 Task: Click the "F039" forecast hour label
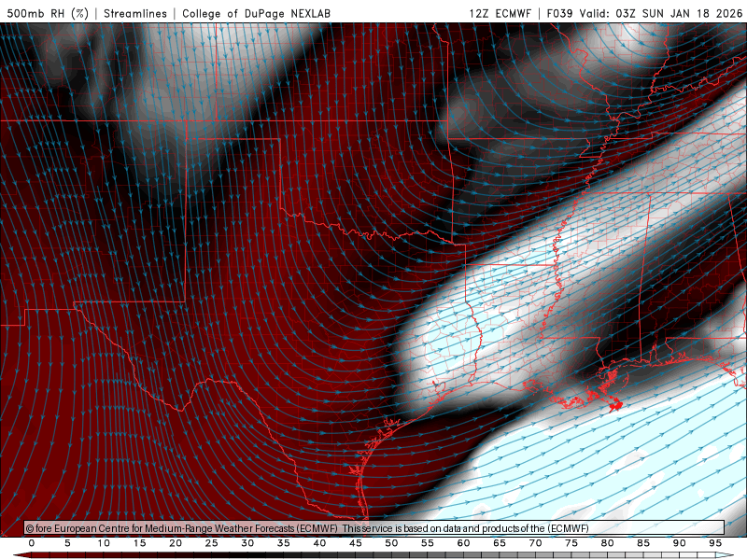pos(559,13)
